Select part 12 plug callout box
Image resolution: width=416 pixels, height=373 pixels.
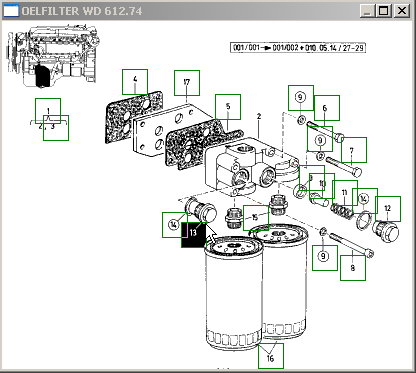coord(388,209)
